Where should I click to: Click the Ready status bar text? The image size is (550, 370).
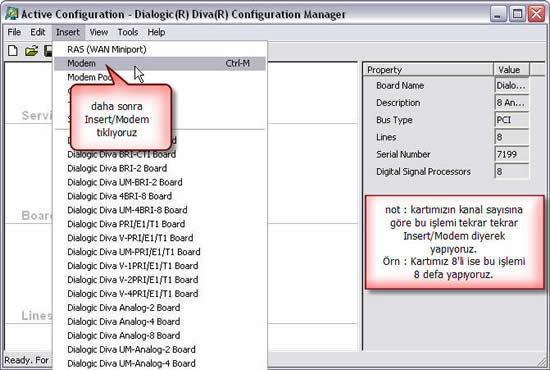26,360
